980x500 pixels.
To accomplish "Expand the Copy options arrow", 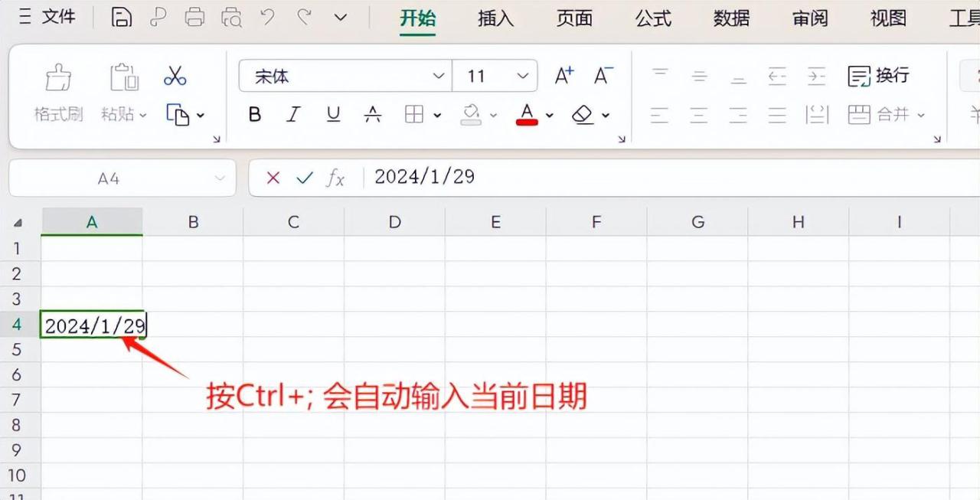I will 201,116.
